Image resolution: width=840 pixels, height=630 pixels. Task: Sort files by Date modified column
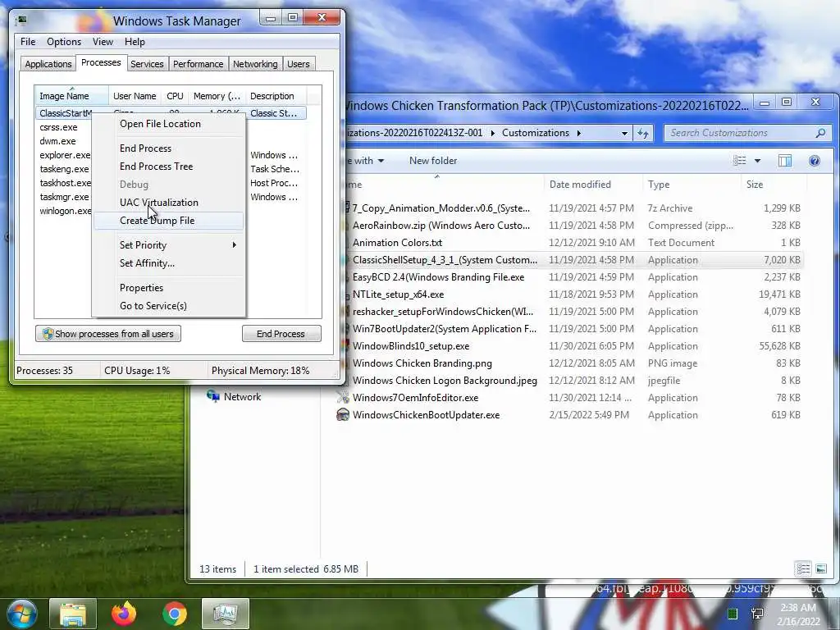coord(594,185)
